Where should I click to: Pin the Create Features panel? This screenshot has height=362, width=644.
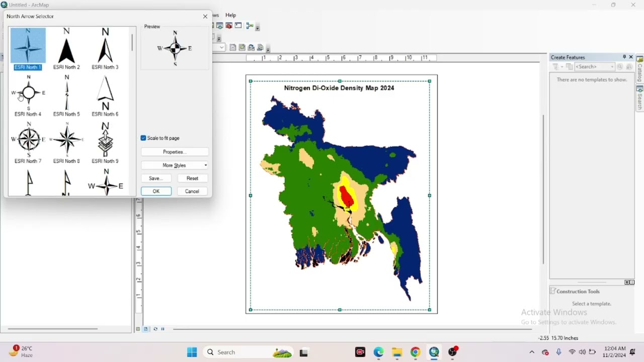(624, 57)
